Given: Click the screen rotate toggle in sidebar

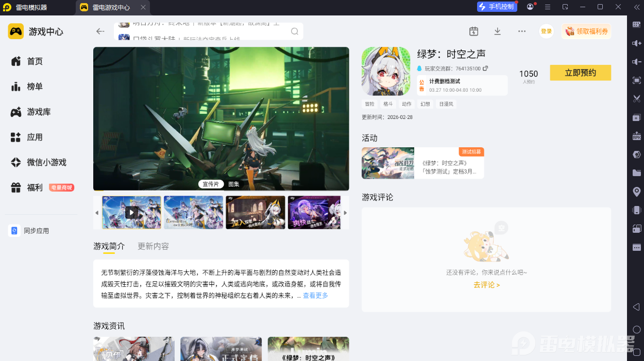Looking at the screenshot, I should [636, 229].
